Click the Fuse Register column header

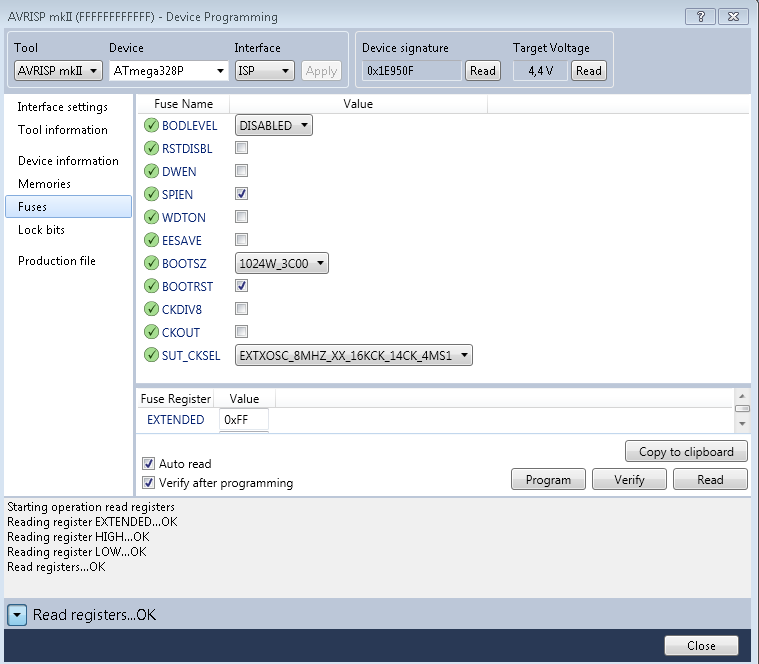pyautogui.click(x=176, y=399)
